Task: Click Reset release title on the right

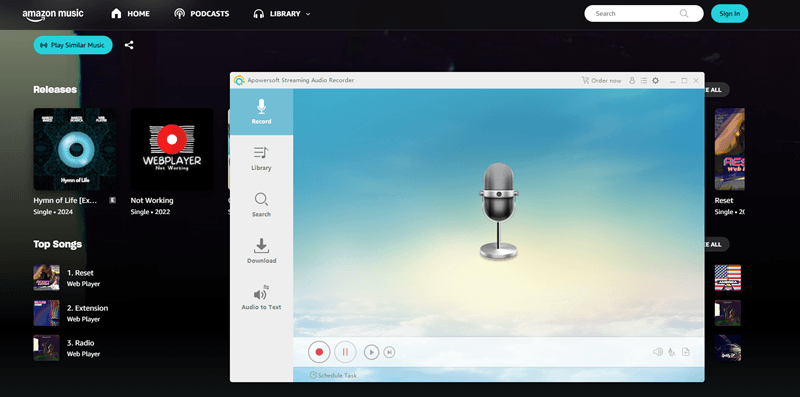Action: coord(724,201)
